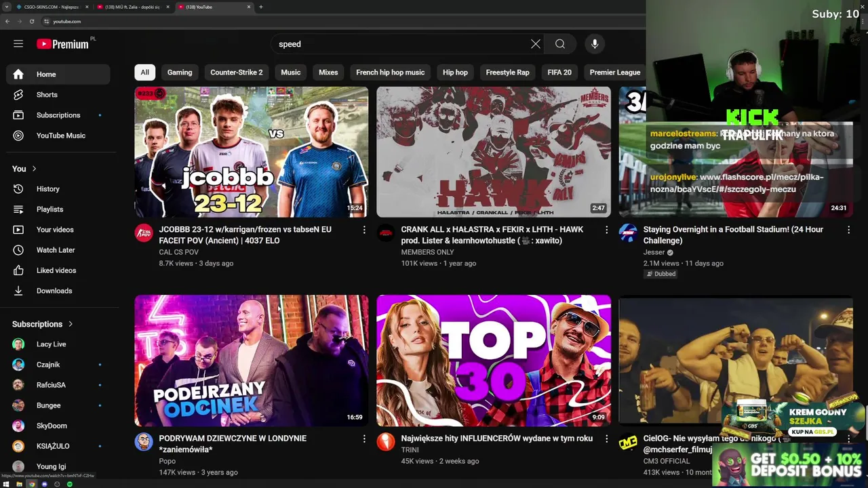Viewport: 868px width, 488px height.
Task: Select the Music filter chip
Action: click(x=291, y=73)
